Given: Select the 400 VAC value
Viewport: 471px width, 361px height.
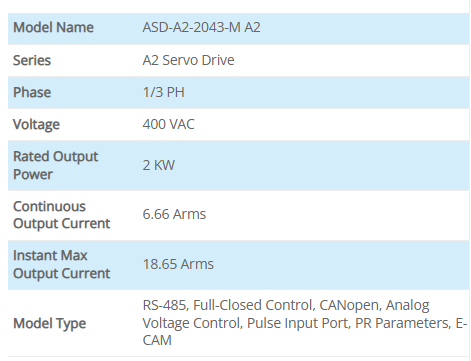Looking at the screenshot, I should pos(168,124).
